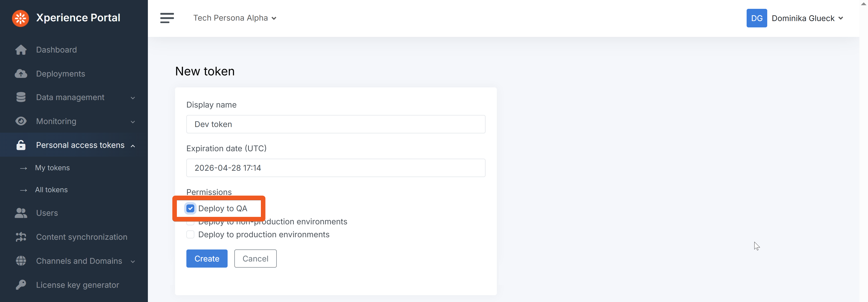Open the All tokens page
The image size is (868, 302).
[x=51, y=190]
